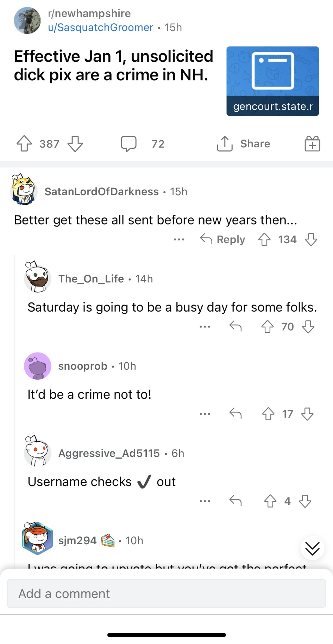Downvote The_On_Life's comment
The width and height of the screenshot is (333, 644).
308,327
